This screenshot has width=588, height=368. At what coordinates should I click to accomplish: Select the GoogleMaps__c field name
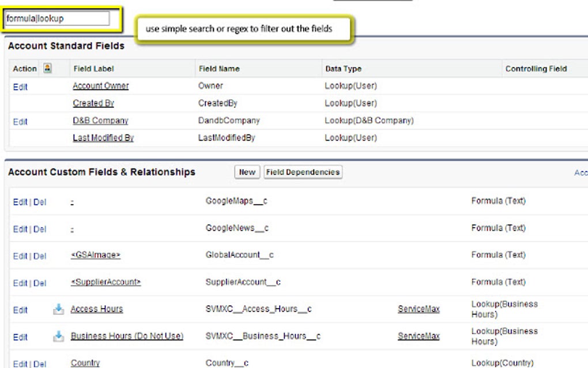click(x=236, y=201)
